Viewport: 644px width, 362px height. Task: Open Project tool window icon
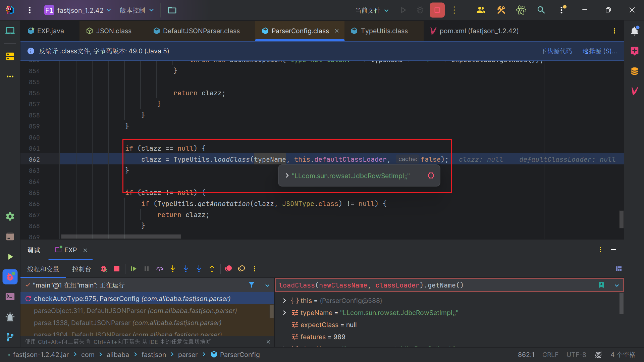click(10, 31)
